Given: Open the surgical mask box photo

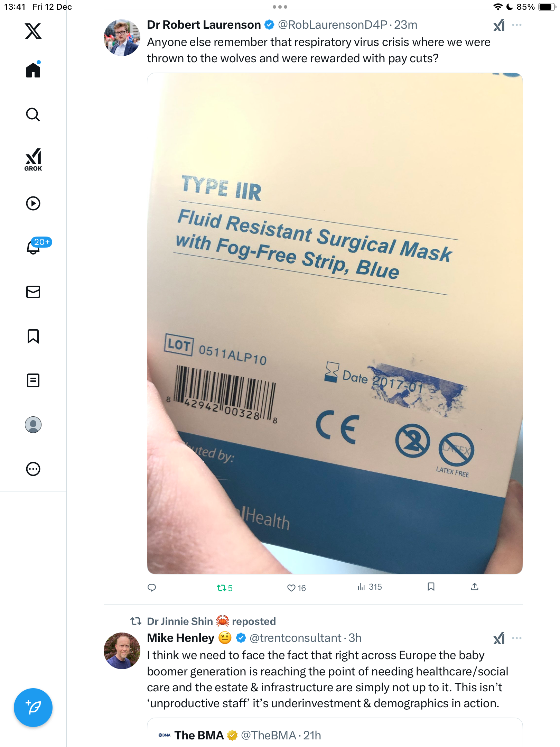Looking at the screenshot, I should (335, 323).
